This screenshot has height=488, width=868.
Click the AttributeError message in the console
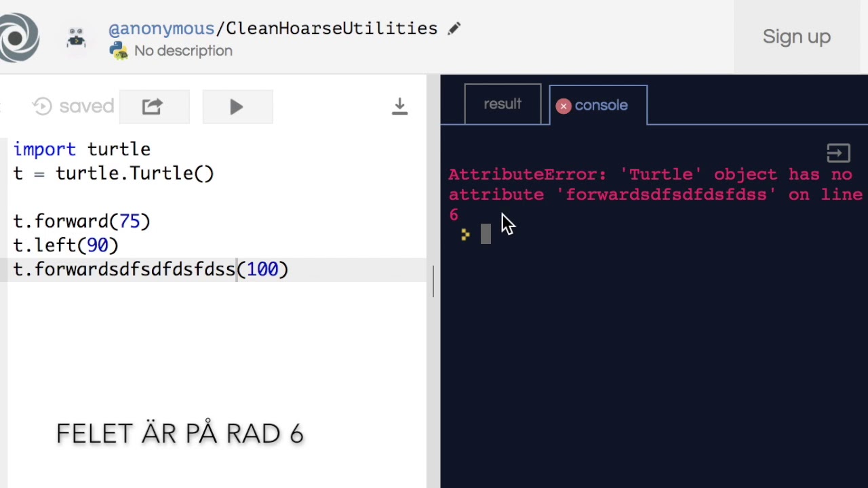[x=655, y=195]
